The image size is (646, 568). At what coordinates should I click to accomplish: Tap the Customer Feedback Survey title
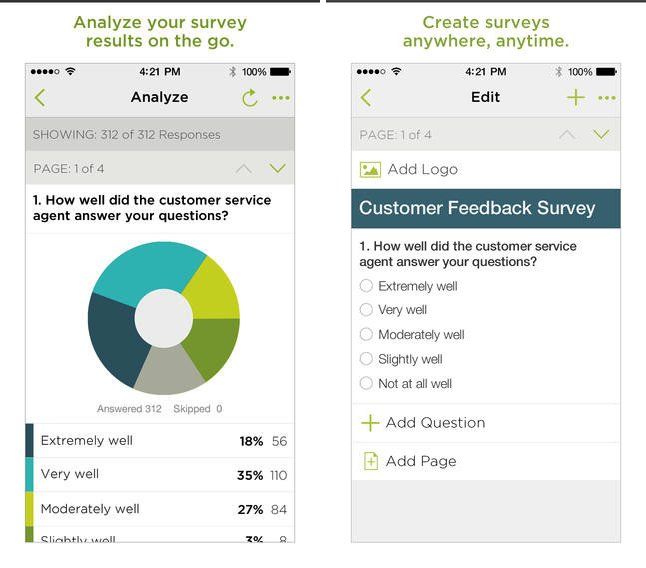click(x=478, y=208)
